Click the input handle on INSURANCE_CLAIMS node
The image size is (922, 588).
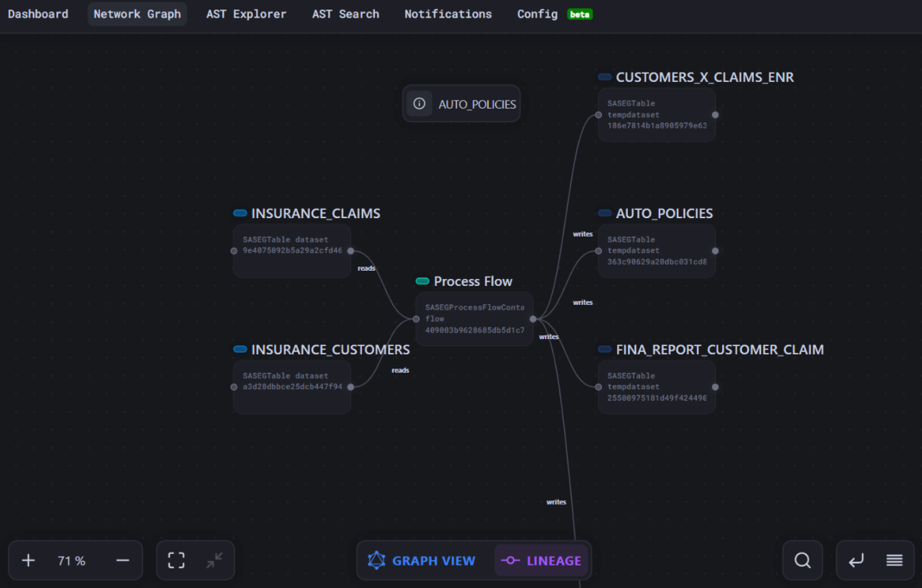[x=234, y=251]
